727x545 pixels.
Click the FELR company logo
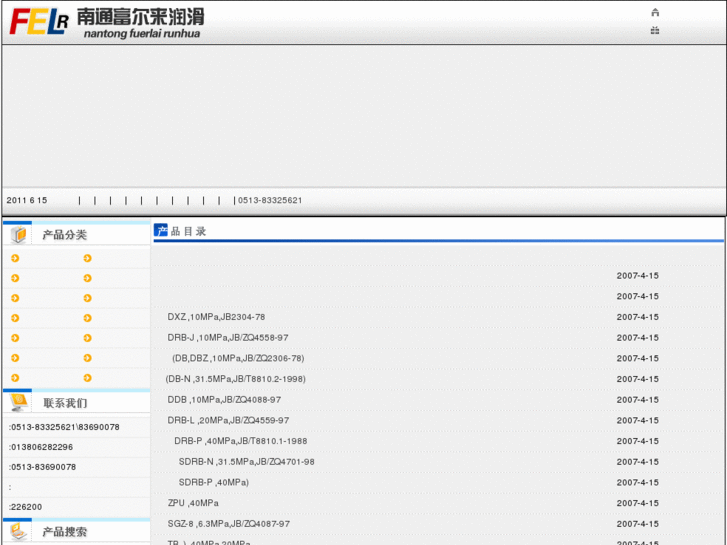point(38,21)
